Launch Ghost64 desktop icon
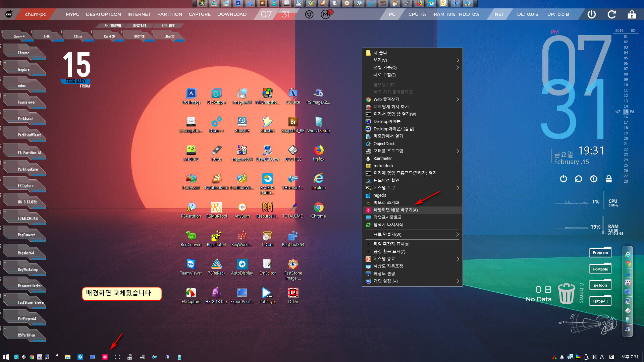This screenshot has height=362, width=644. pyautogui.click(x=267, y=125)
